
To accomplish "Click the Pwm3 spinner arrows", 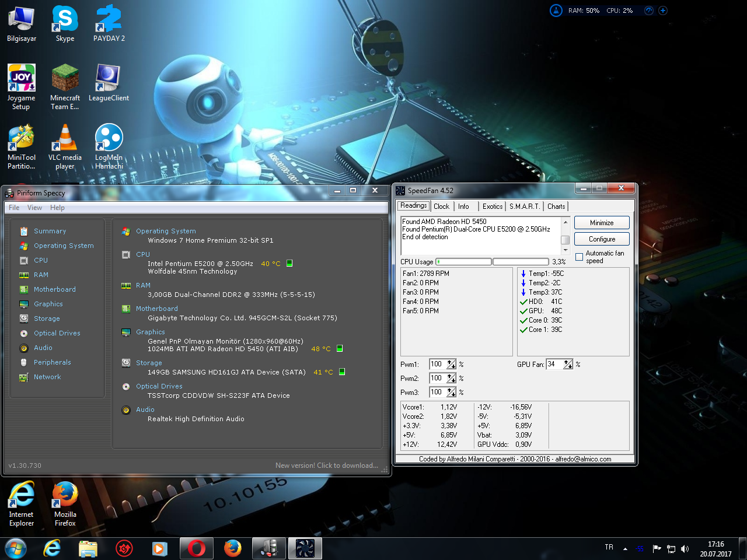I will pos(451,392).
